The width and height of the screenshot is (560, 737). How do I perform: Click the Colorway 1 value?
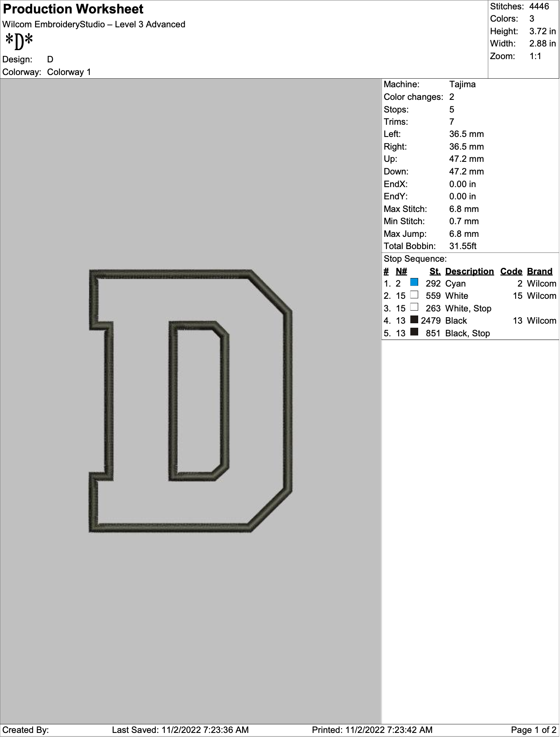(69, 72)
